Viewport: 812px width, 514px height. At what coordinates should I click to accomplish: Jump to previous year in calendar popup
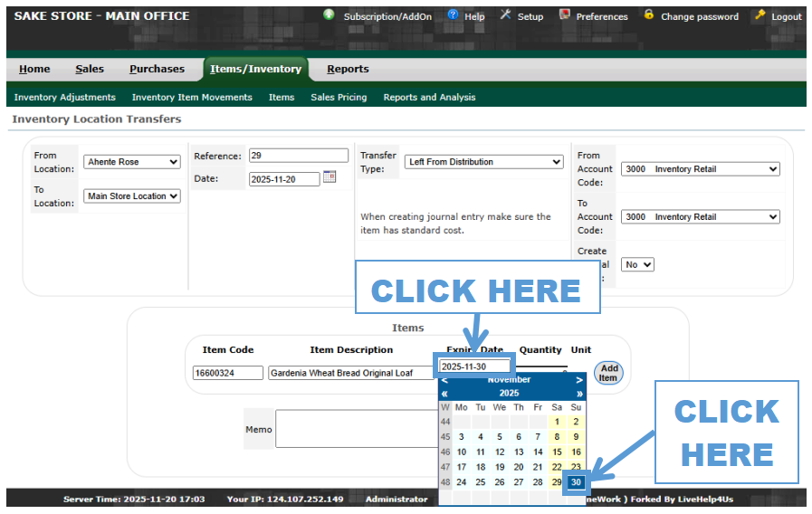pyautogui.click(x=444, y=394)
